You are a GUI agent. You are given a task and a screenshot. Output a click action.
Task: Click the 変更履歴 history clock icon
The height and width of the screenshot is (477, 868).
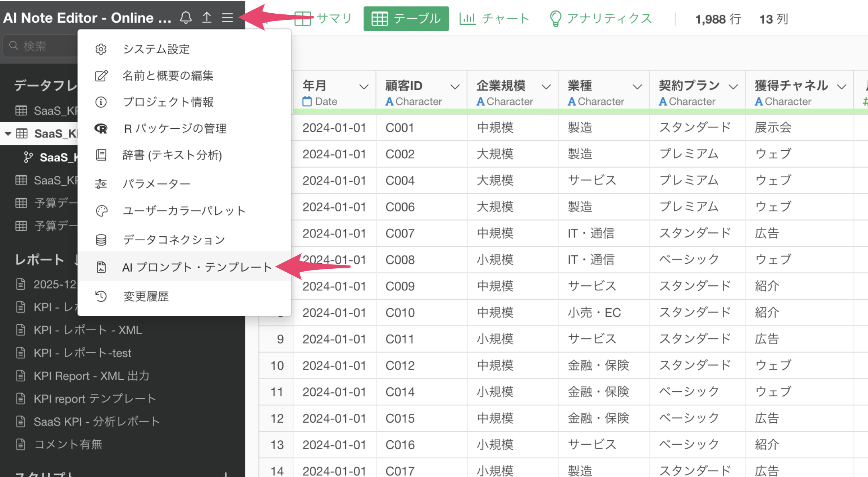(101, 296)
